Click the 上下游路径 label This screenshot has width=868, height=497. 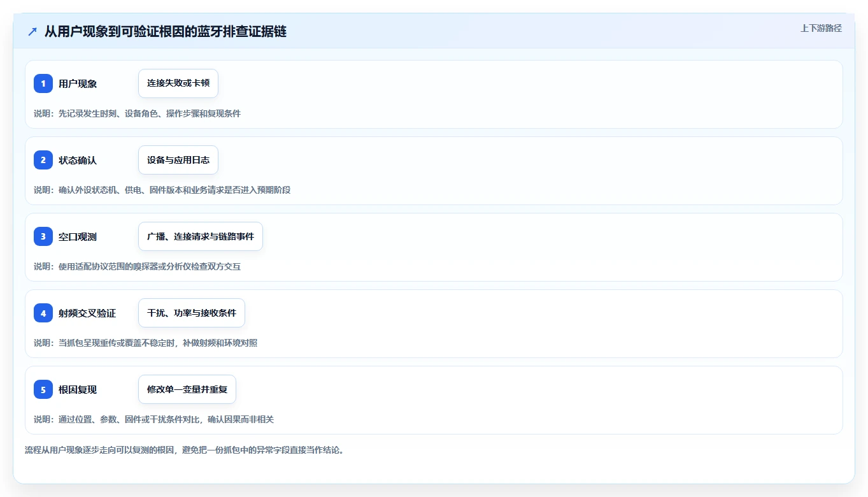pyautogui.click(x=821, y=28)
